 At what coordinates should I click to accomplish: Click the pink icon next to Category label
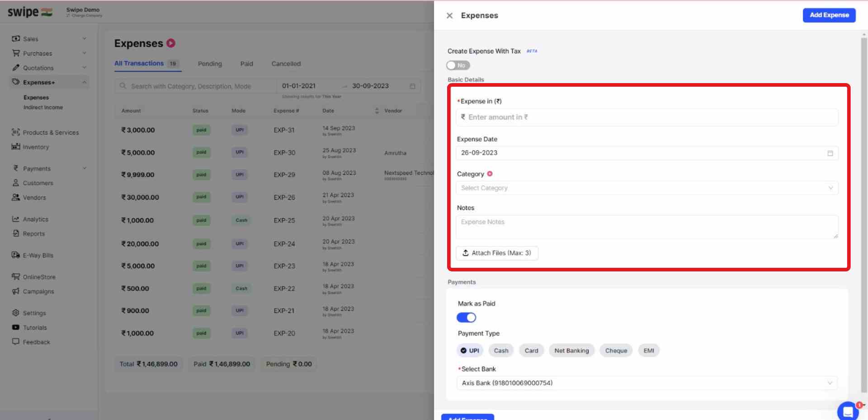coord(490,174)
